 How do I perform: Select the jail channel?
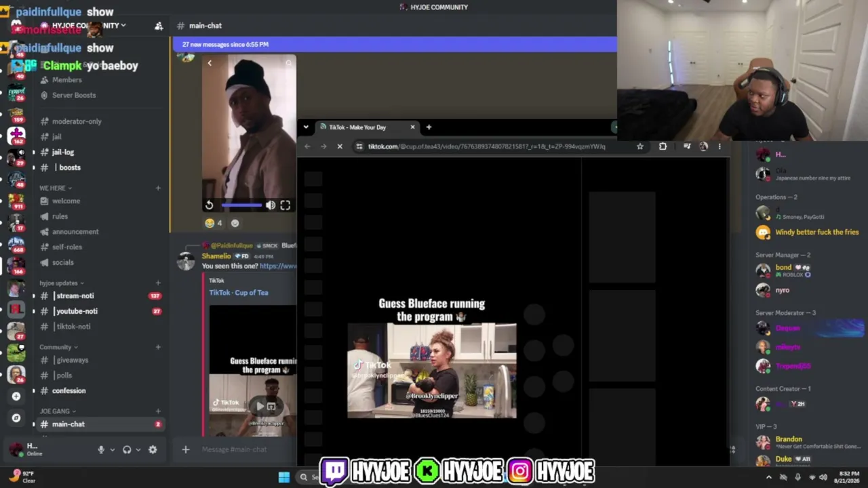57,137
